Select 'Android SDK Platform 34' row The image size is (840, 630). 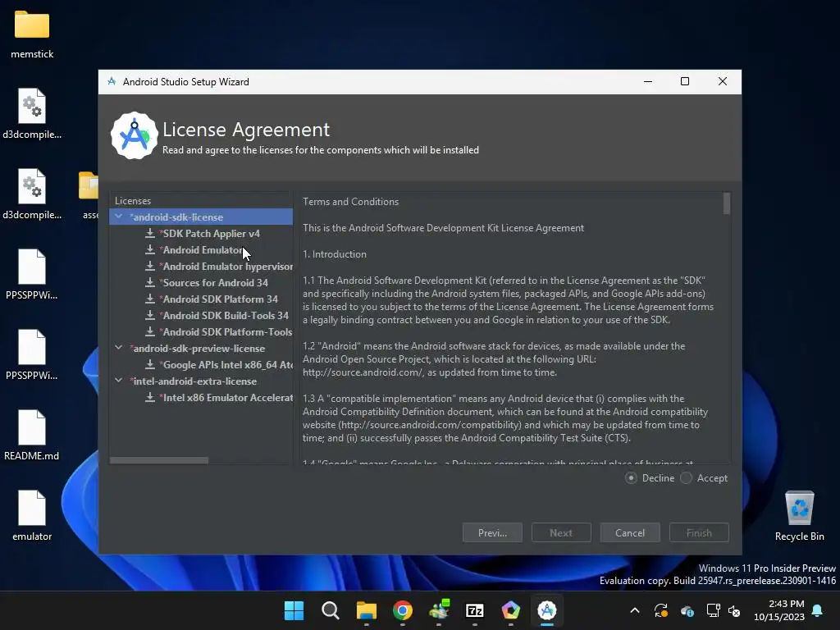tap(201, 299)
